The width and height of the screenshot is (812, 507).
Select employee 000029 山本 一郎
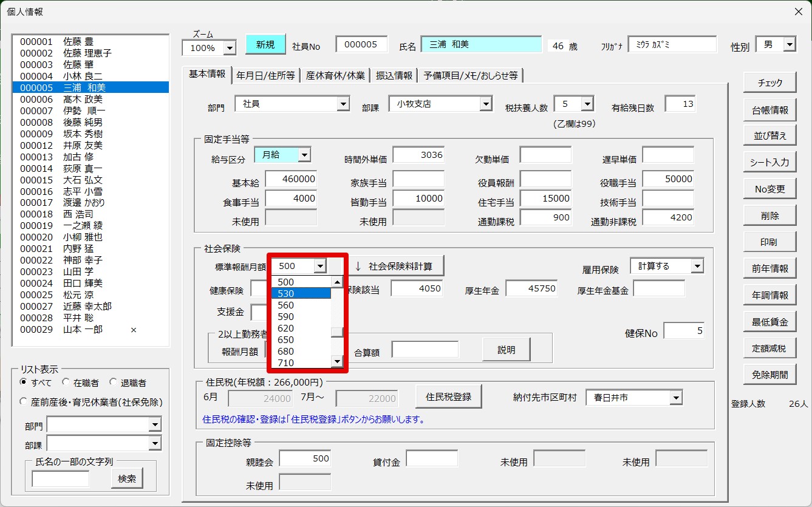[90, 330]
